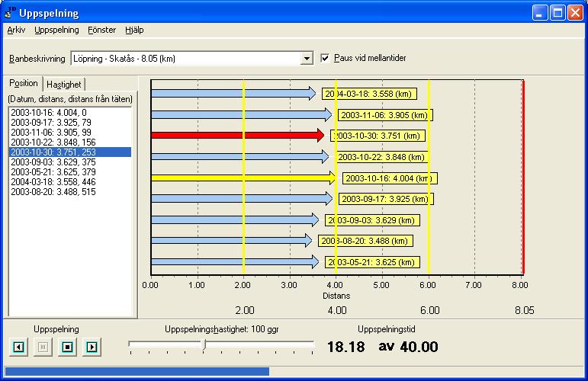Open the Arkiv menu
The height and width of the screenshot is (381, 588).
tap(16, 30)
